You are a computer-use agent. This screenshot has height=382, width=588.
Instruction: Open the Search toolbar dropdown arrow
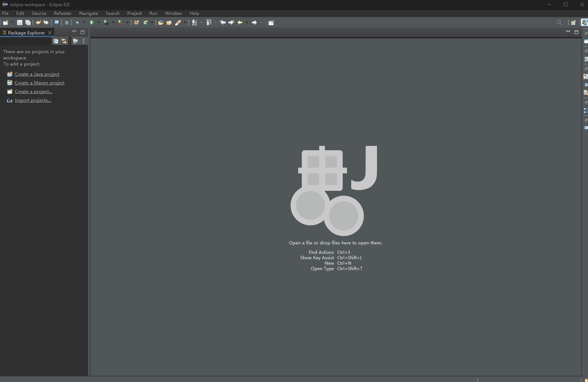point(185,22)
